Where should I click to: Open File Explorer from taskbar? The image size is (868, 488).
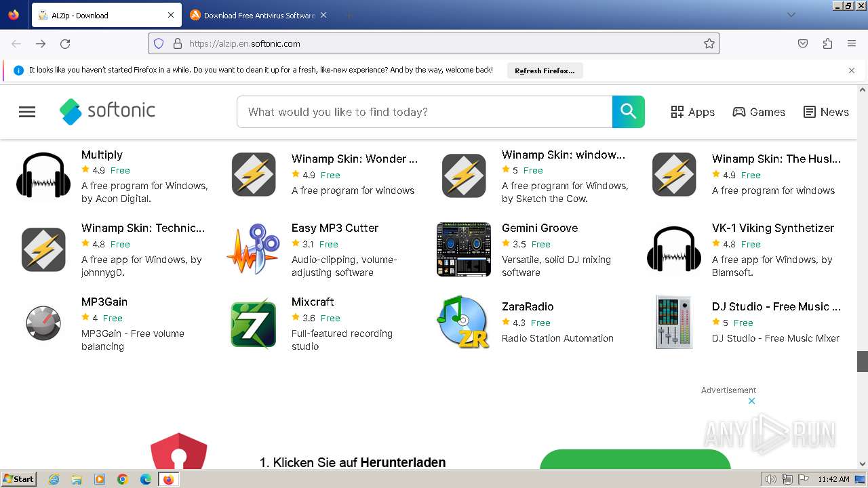[x=77, y=479]
